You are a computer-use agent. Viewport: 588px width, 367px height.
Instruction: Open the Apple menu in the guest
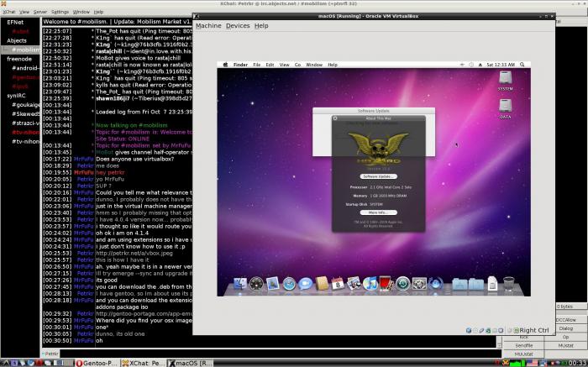coord(225,65)
